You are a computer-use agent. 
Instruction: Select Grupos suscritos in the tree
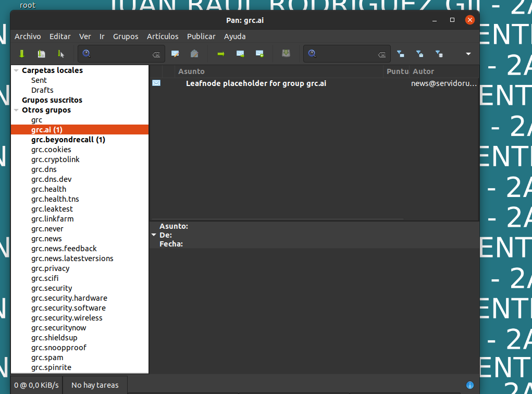pyautogui.click(x=52, y=100)
